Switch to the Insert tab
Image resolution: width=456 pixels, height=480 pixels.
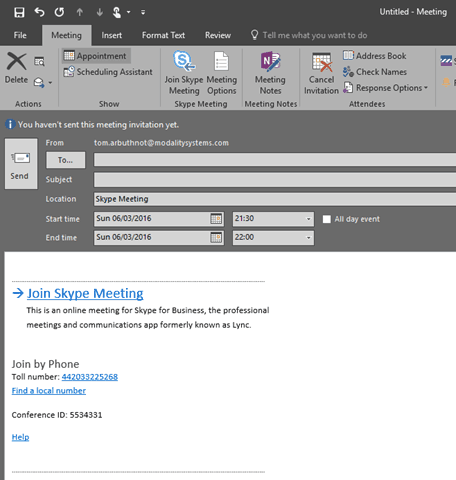[x=112, y=35]
